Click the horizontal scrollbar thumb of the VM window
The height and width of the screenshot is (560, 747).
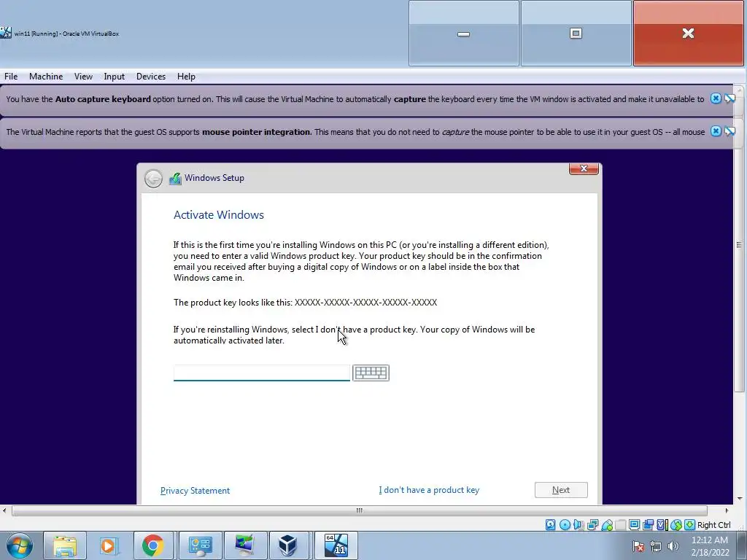pyautogui.click(x=359, y=510)
